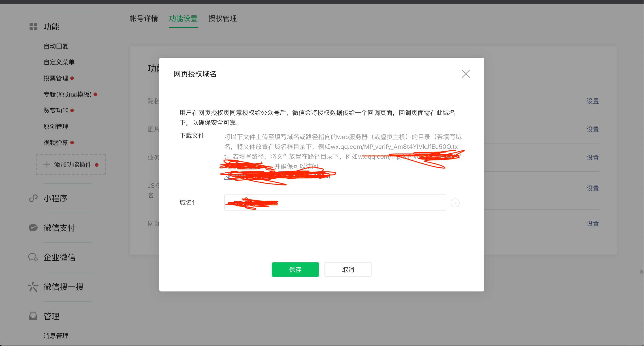Click the 小程序 link icon
Image resolution: width=644 pixels, height=346 pixels.
33,198
